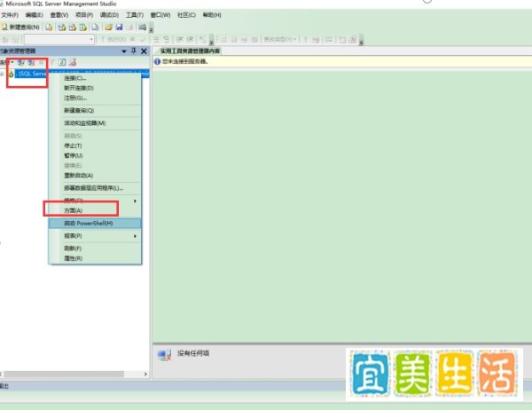This screenshot has height=410, width=532.
Task: Choose 断开连接(D) from the context menu
Action: click(x=95, y=88)
